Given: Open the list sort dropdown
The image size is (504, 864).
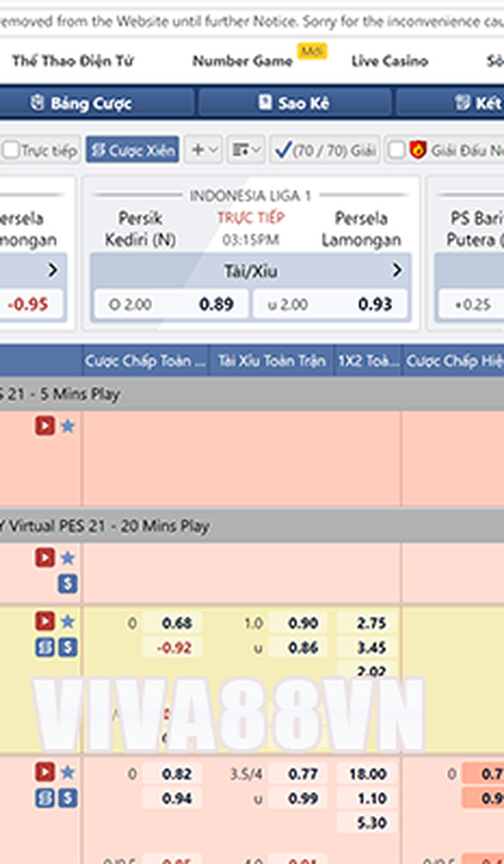Looking at the screenshot, I should point(246,150).
